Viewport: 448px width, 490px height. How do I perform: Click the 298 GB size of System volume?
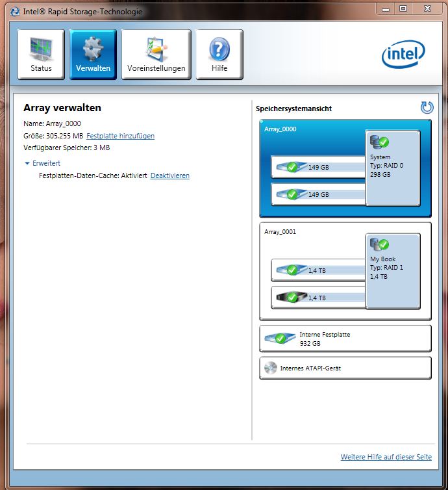[380, 174]
